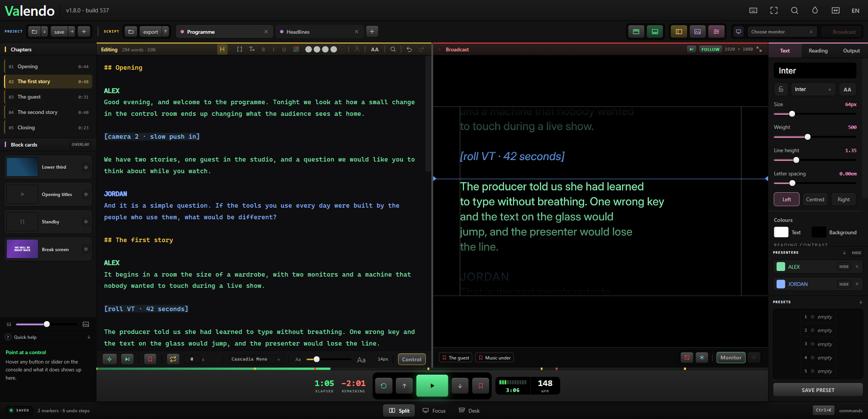
Task: Open script folder icon next to SCRIPT
Action: pyautogui.click(x=131, y=31)
